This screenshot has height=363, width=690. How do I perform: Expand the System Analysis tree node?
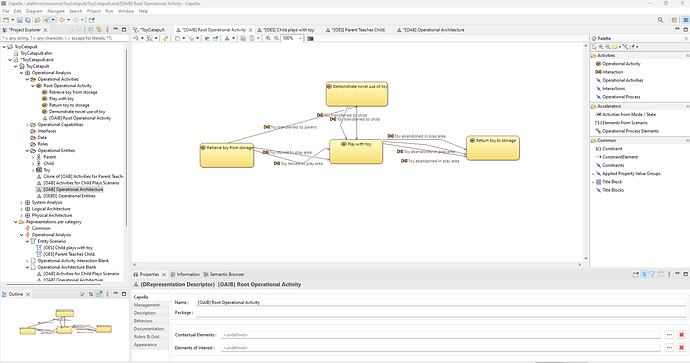click(21, 202)
